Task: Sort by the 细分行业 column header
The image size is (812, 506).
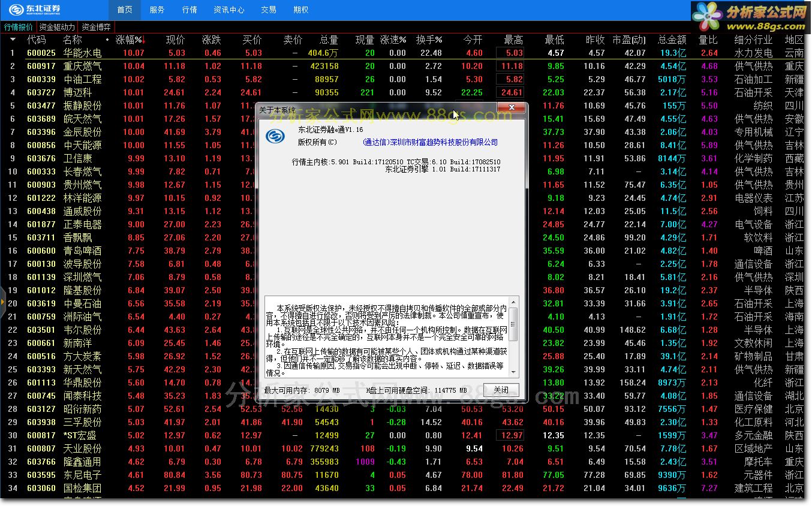Action: (x=754, y=40)
